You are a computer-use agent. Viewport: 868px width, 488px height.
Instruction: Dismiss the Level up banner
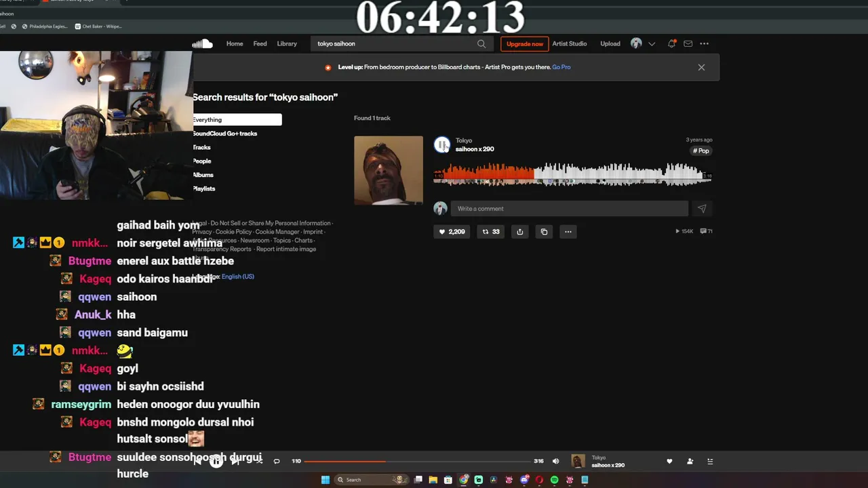[701, 67]
